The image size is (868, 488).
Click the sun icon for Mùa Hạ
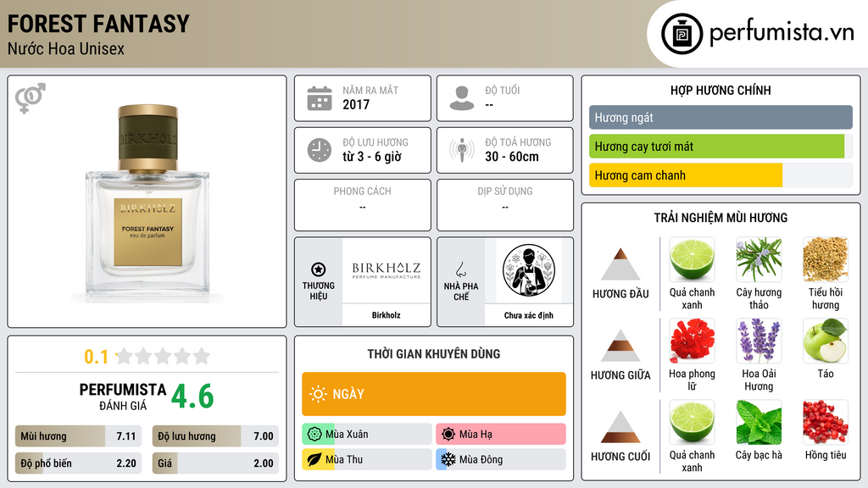448,434
